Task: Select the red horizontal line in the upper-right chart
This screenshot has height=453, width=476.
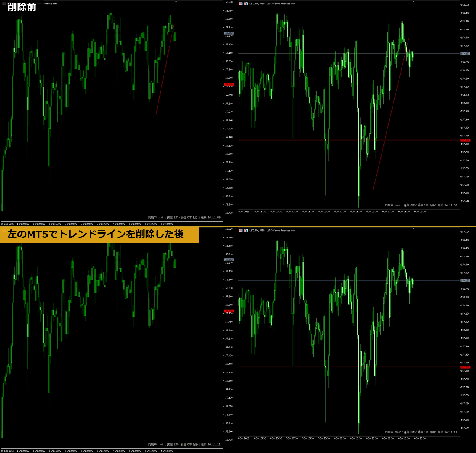Action: tap(349, 140)
